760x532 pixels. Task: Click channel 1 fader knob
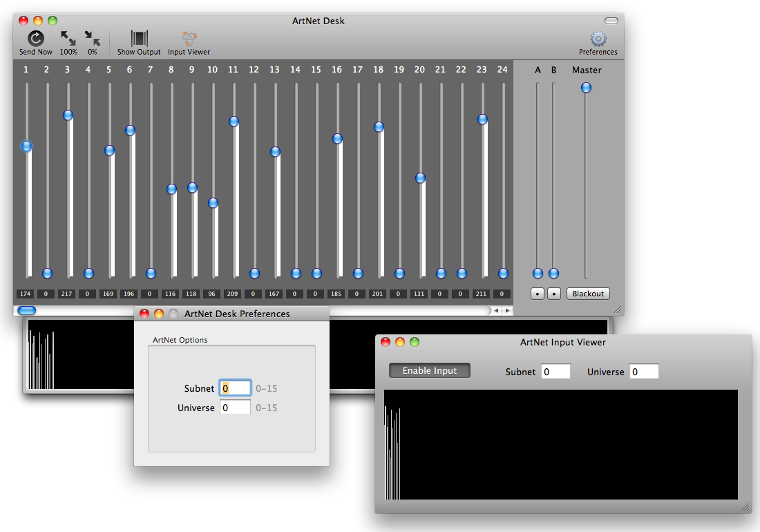click(26, 146)
